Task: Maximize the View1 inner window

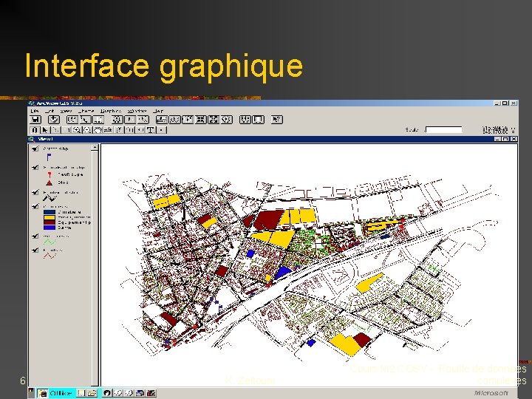Action: (x=505, y=139)
